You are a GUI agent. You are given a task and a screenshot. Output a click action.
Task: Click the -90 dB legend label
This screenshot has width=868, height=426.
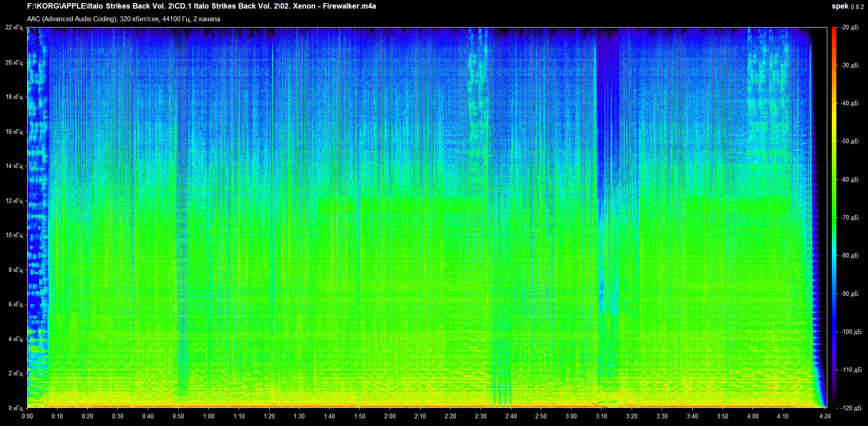pyautogui.click(x=849, y=294)
